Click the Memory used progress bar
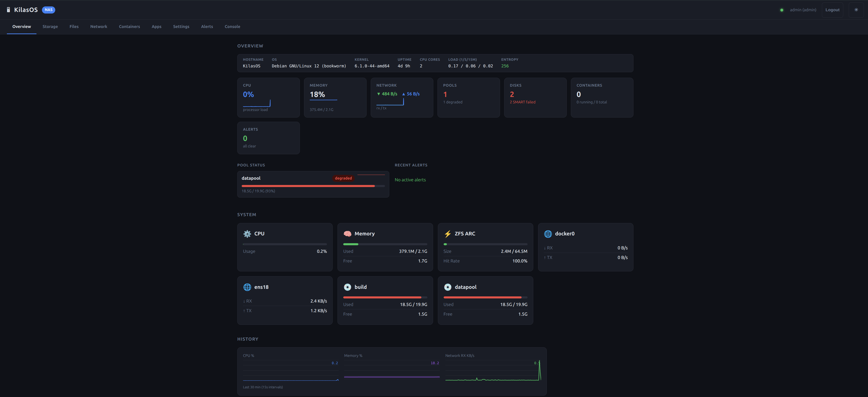This screenshot has width=868, height=397. 385,244
